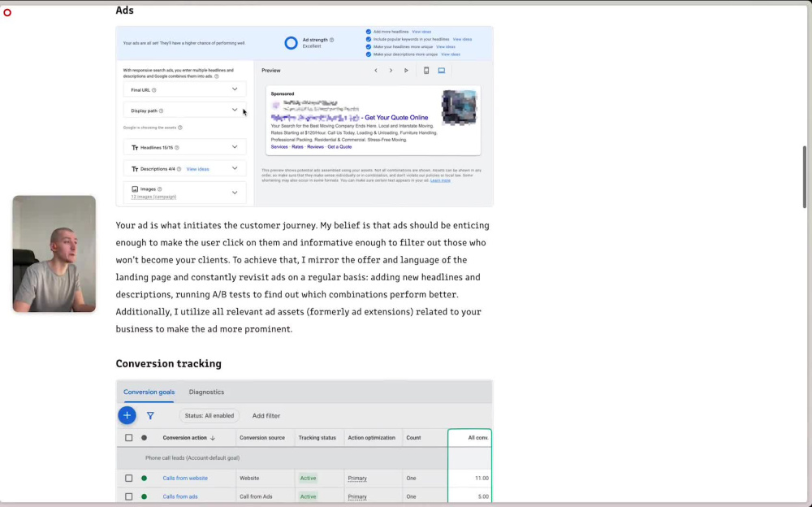Click View ideas for Add more headlines
This screenshot has height=507, width=812.
421,32
